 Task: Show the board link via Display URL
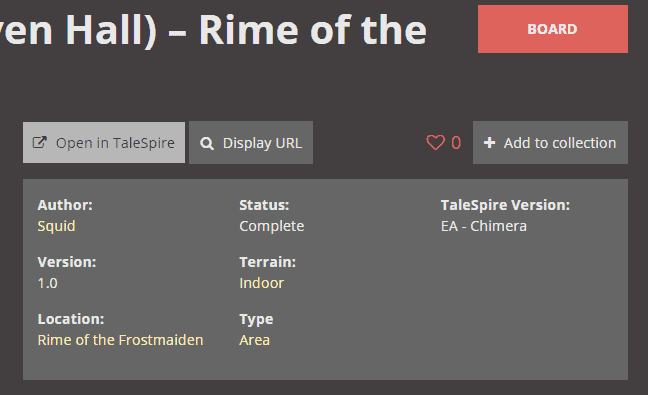click(251, 143)
